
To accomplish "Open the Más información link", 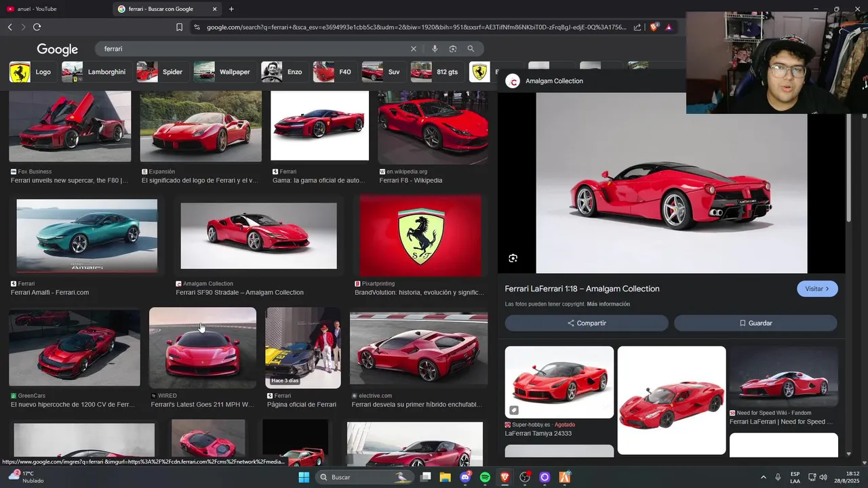I will pos(608,304).
